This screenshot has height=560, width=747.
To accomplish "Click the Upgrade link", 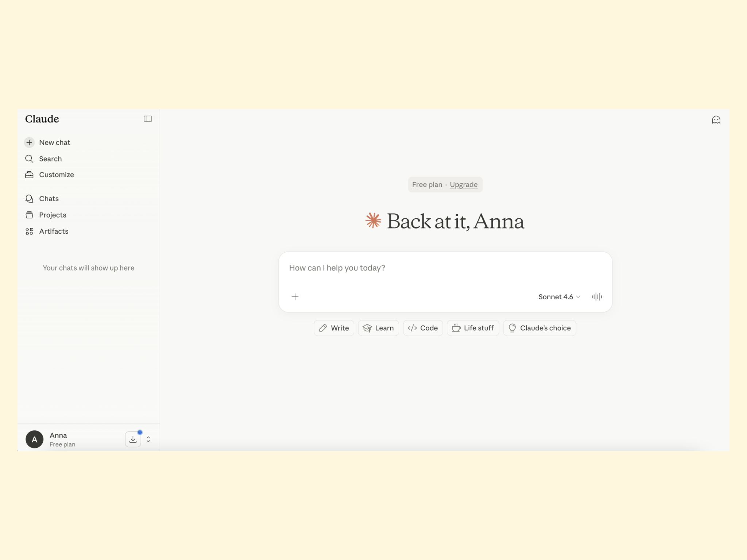I will tap(464, 184).
